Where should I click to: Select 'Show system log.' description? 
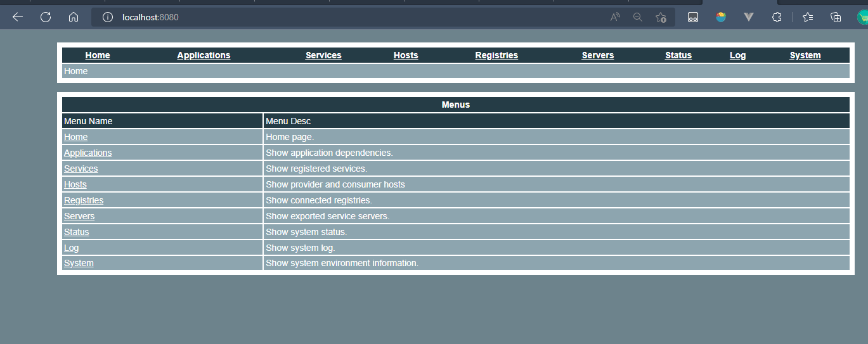coord(301,248)
